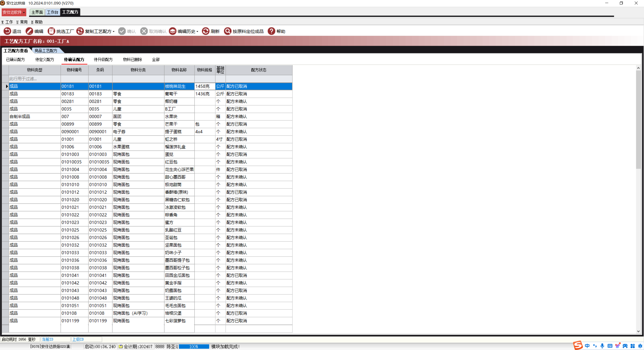Click the 刷新 refresh icon
Image resolution: width=644 pixels, height=350 pixels.
(x=206, y=31)
